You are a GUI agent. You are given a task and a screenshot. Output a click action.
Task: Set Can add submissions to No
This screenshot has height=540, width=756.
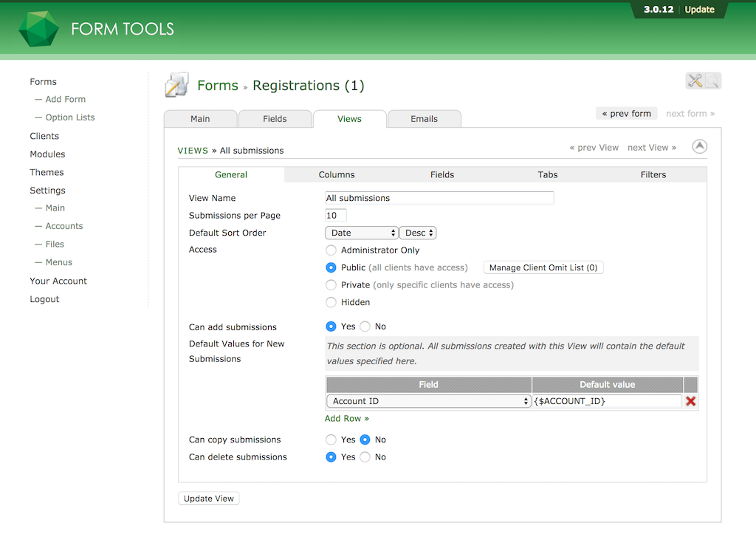365,327
